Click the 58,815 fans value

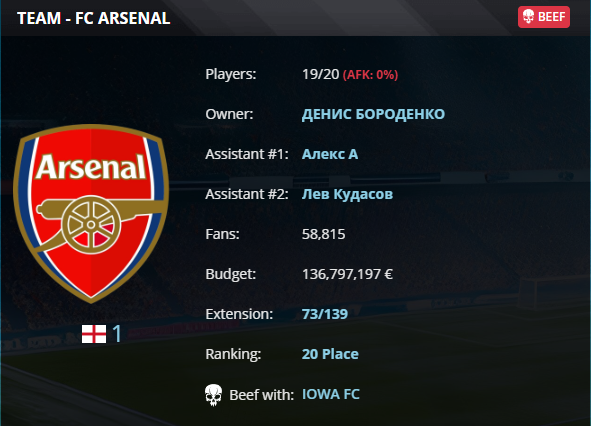[x=323, y=234]
